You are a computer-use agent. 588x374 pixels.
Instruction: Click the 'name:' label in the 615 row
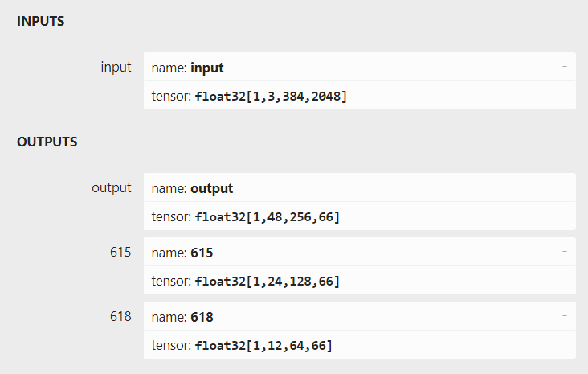coord(169,253)
